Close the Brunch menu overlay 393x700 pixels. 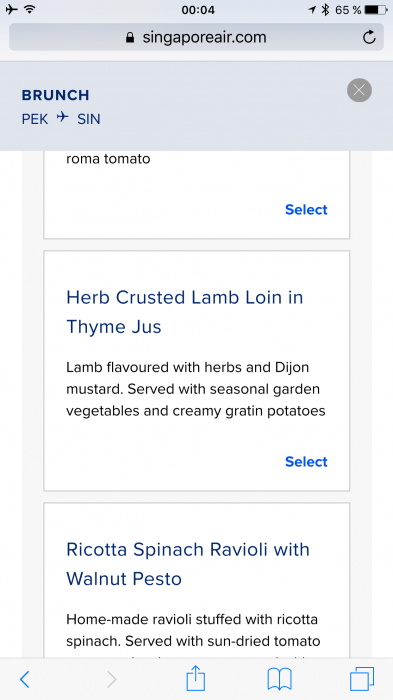pyautogui.click(x=359, y=90)
